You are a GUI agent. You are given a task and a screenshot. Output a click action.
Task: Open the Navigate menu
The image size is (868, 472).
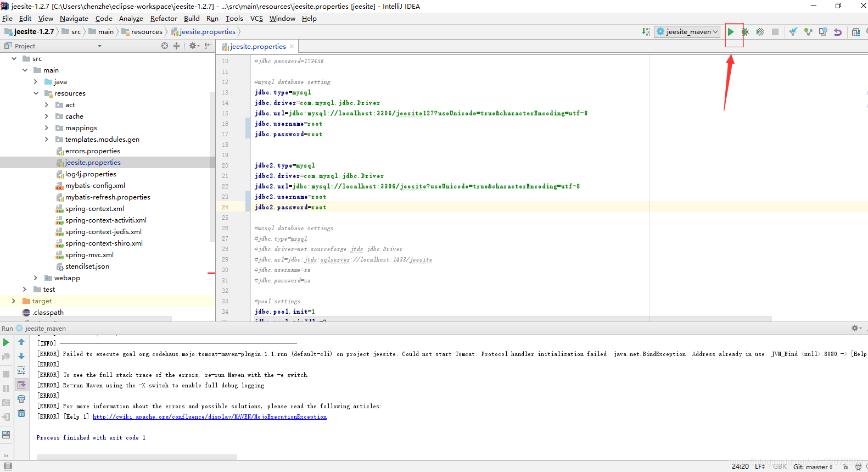click(x=74, y=19)
